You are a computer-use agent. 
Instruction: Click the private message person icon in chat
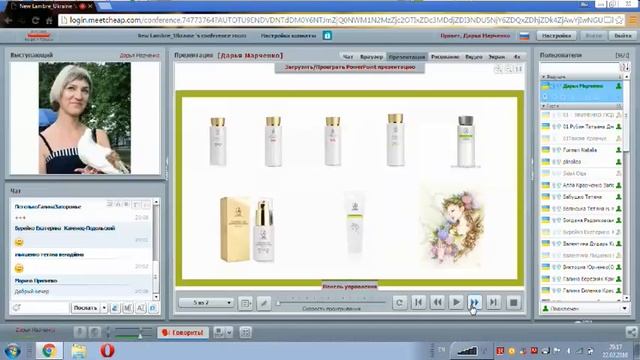(x=115, y=308)
